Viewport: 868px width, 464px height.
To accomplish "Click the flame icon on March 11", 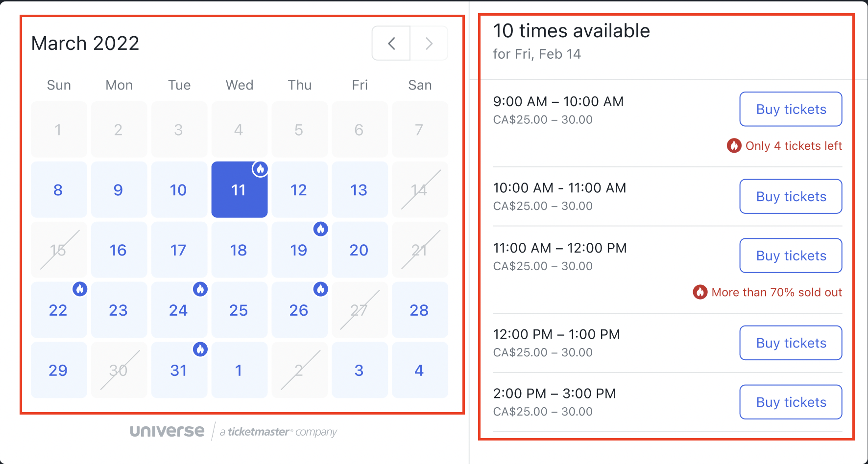I will (260, 169).
